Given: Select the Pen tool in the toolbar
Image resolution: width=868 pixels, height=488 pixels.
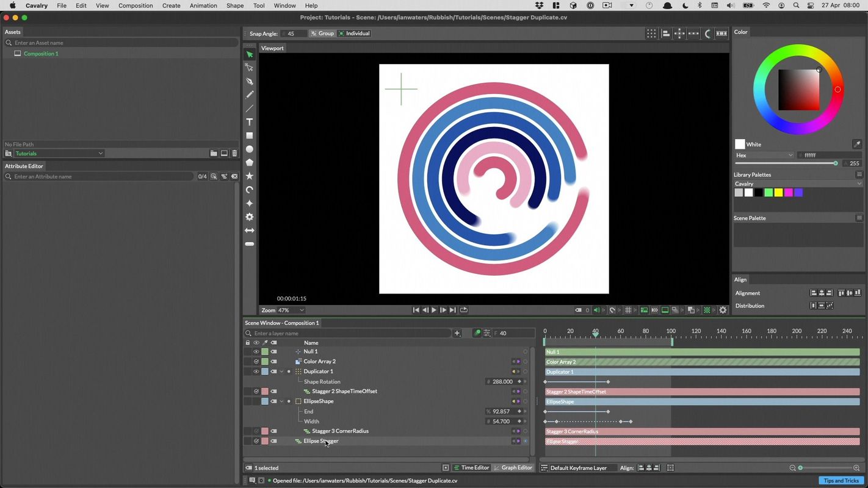Looking at the screenshot, I should [249, 81].
